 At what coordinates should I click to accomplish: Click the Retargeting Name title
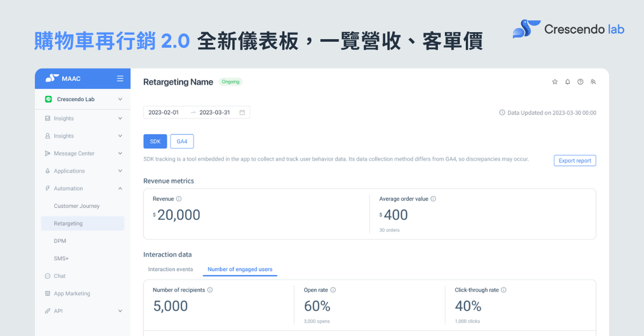click(178, 82)
